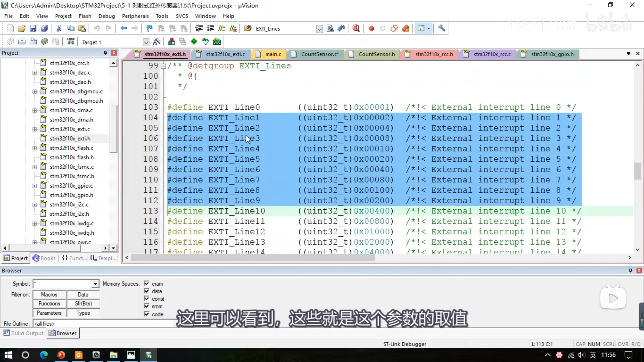The width and height of the screenshot is (644, 362).
Task: Click the editor horizontal scrollbar
Action: (x=253, y=258)
